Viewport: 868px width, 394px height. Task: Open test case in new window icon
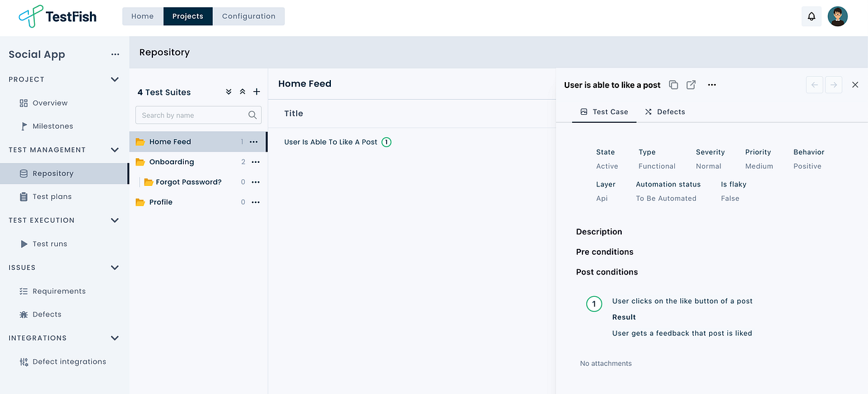(691, 85)
